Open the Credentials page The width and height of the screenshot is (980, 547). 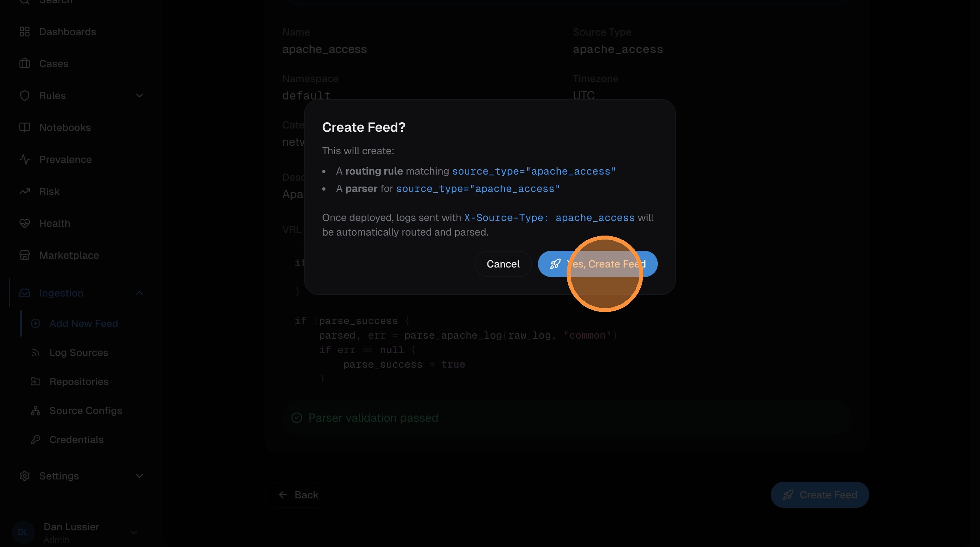(x=77, y=440)
